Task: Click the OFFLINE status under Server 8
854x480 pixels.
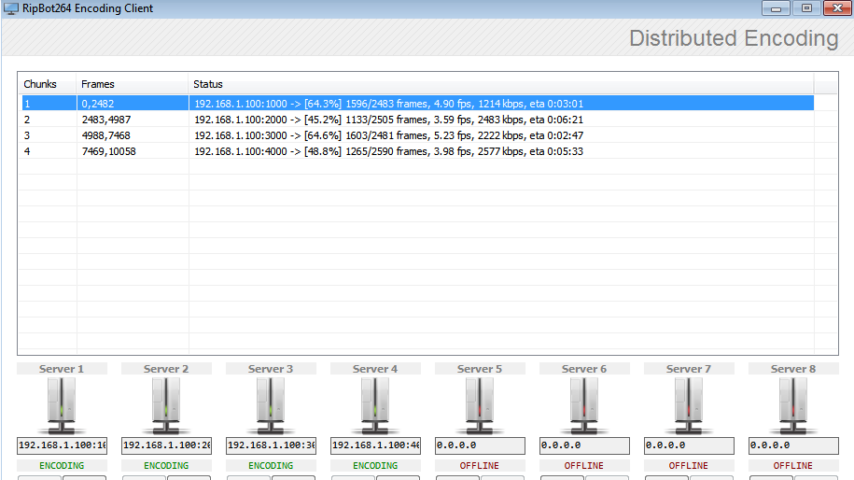Action: 794,466
